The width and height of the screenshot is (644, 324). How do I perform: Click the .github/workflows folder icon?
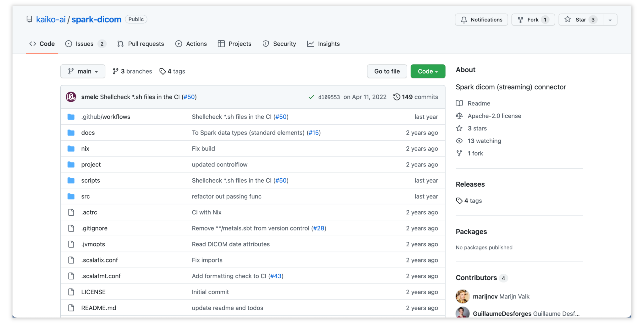71,117
